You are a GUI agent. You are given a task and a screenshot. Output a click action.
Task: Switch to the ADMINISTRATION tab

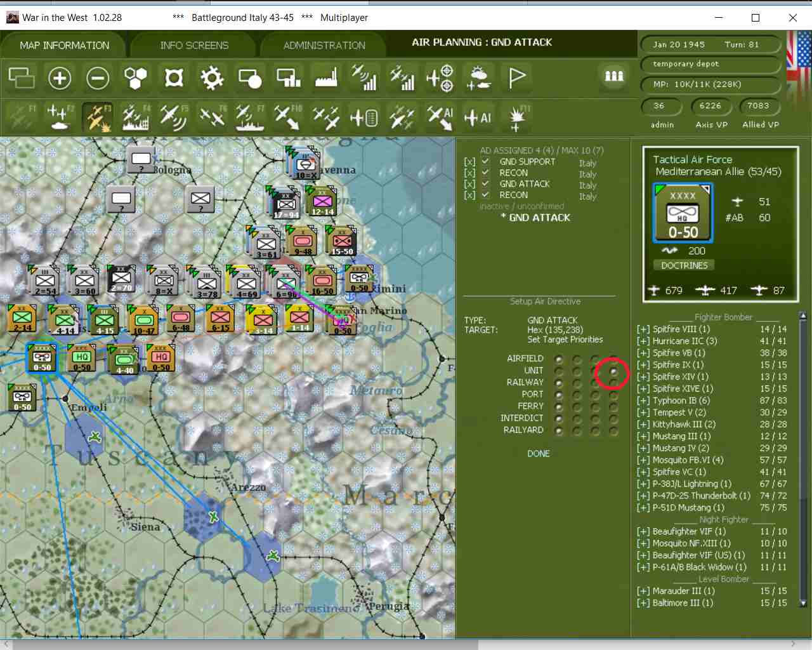[324, 46]
